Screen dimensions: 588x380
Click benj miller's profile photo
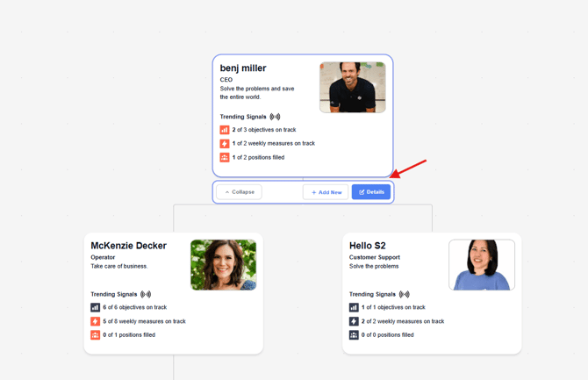pyautogui.click(x=352, y=87)
